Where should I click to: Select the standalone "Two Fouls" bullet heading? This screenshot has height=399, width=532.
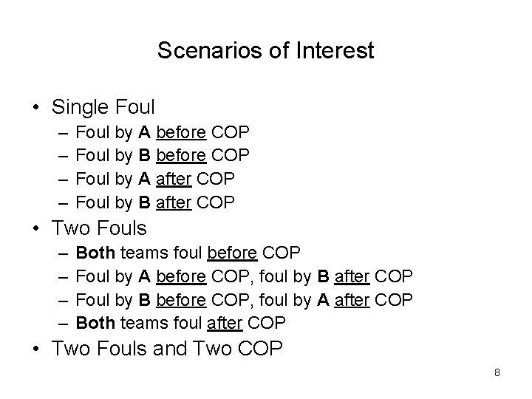point(100,228)
